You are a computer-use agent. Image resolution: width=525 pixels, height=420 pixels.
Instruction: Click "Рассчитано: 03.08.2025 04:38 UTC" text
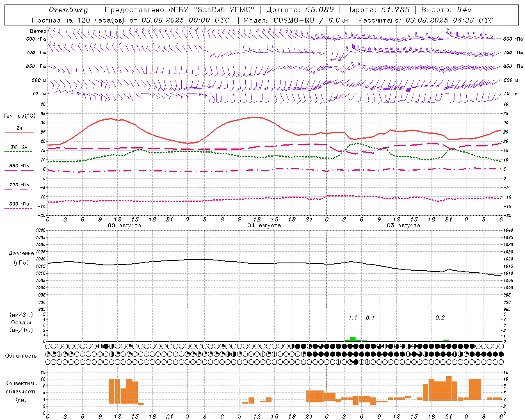pyautogui.click(x=426, y=20)
